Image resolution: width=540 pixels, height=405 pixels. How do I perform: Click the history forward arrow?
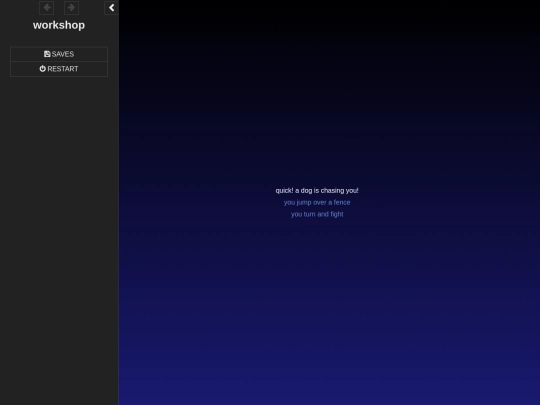[x=71, y=8]
